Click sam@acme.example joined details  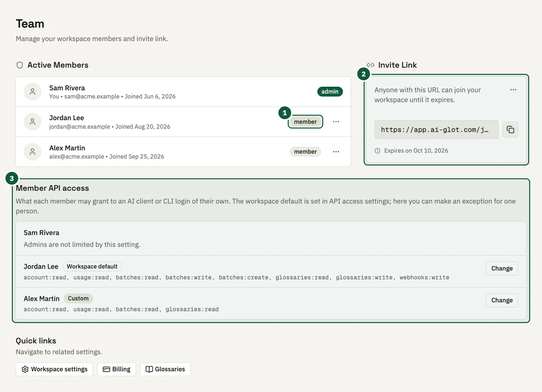point(112,96)
